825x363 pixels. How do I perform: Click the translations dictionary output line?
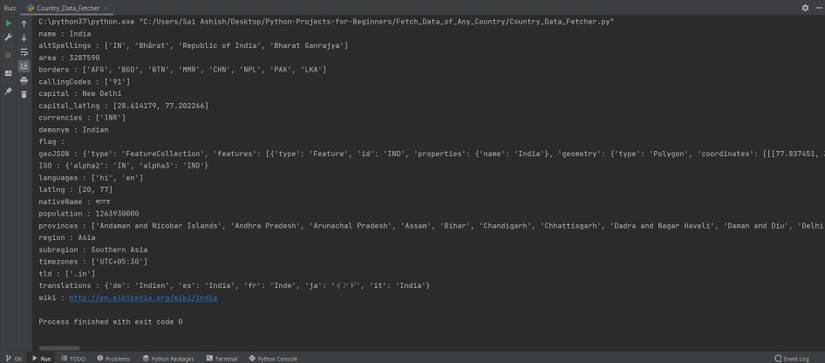pyautogui.click(x=235, y=286)
